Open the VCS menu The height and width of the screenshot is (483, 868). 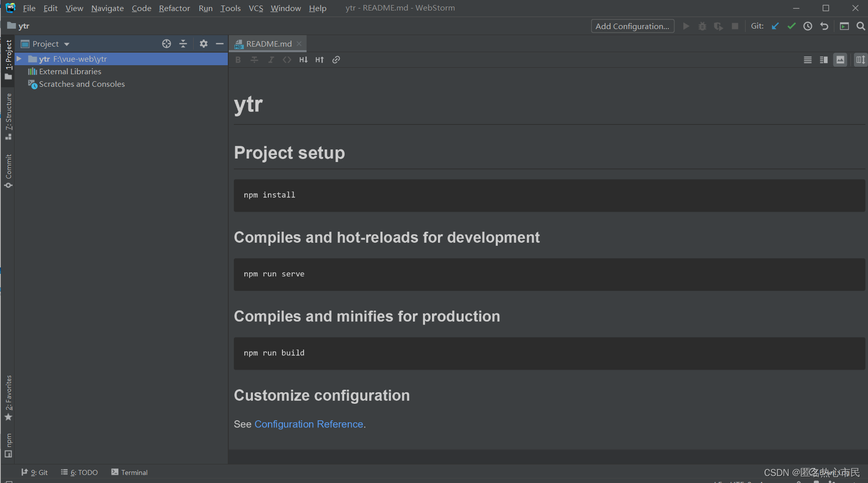click(x=256, y=8)
